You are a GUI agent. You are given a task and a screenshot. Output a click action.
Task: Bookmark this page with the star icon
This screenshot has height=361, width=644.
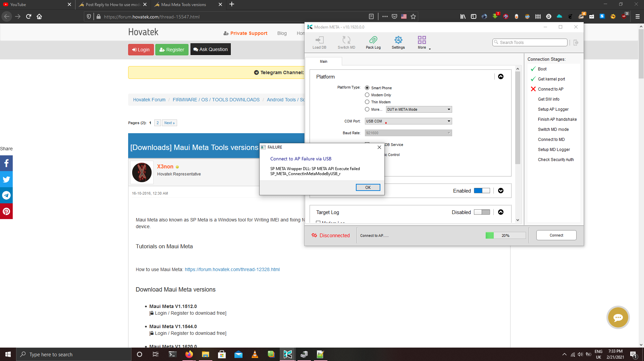413,16
